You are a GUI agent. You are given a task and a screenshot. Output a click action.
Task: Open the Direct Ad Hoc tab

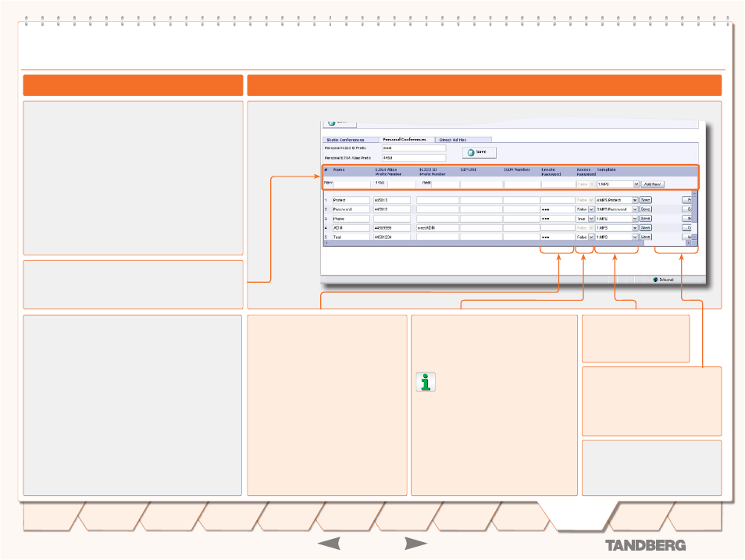(x=463, y=140)
